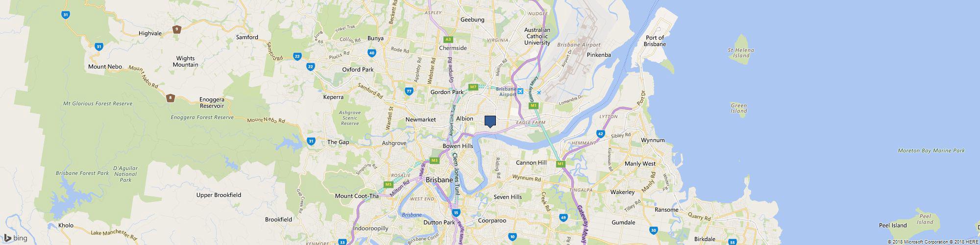980x245 pixels.
Task: Click the route 40 shield near Bunya
Action: coord(372,52)
